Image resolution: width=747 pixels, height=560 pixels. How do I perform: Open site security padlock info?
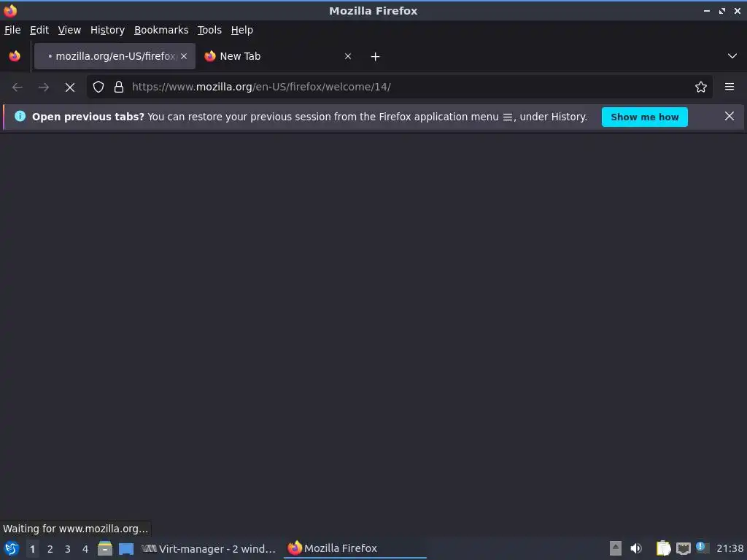[x=119, y=87]
